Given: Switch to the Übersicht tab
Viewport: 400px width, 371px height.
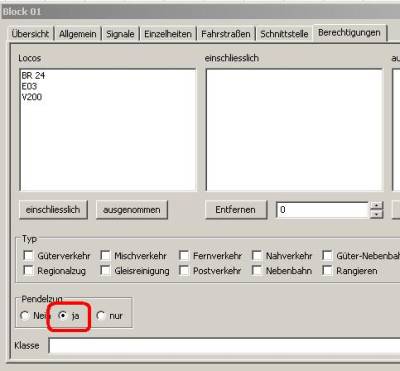Looking at the screenshot, I should (x=30, y=34).
